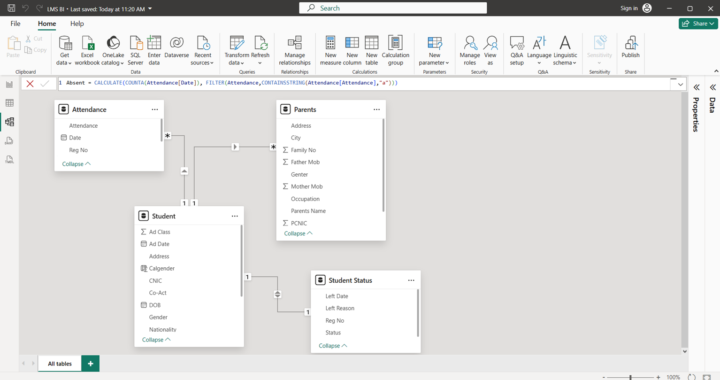Viewport: 720px width, 380px height.
Task: Open Student table more options
Action: 235,216
